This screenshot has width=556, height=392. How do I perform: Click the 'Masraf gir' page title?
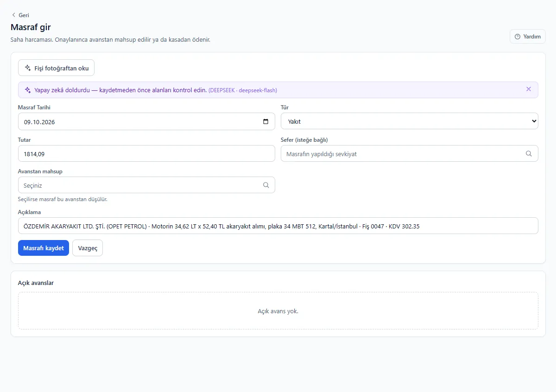[x=31, y=27]
